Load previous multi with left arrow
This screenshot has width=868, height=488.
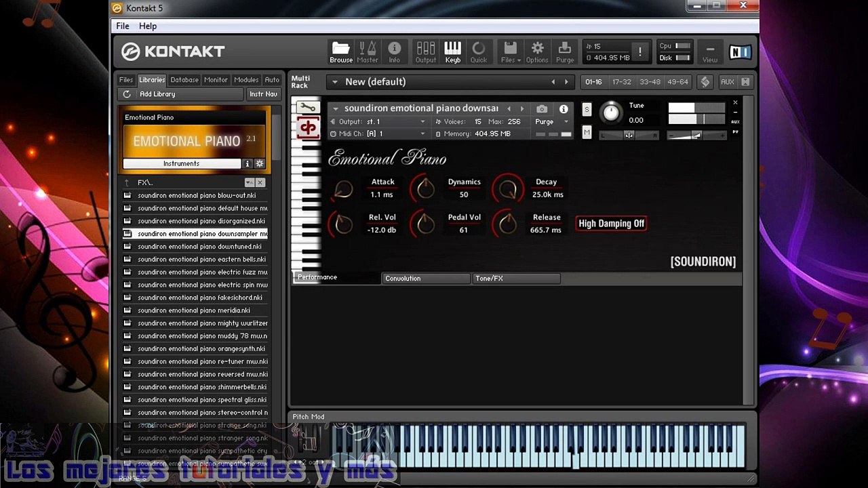click(553, 81)
